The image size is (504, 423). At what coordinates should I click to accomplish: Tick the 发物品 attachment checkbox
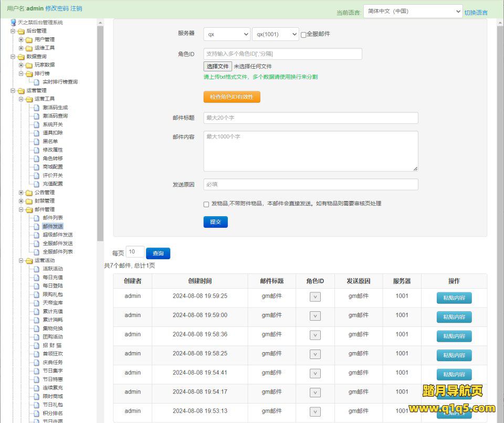click(x=206, y=204)
